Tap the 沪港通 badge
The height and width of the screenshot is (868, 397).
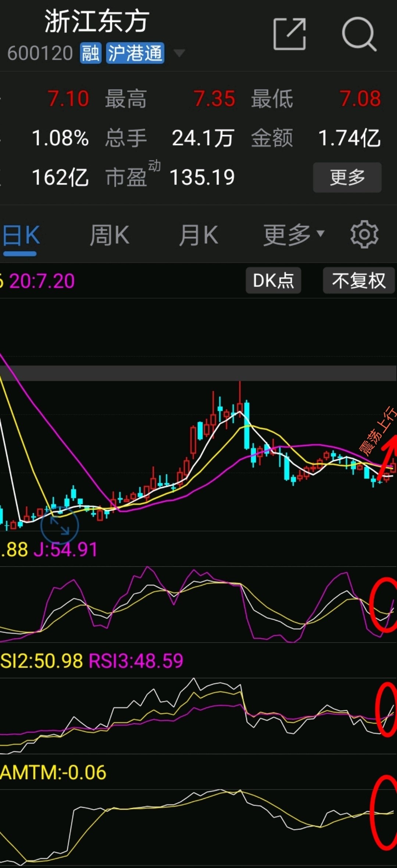click(x=135, y=53)
